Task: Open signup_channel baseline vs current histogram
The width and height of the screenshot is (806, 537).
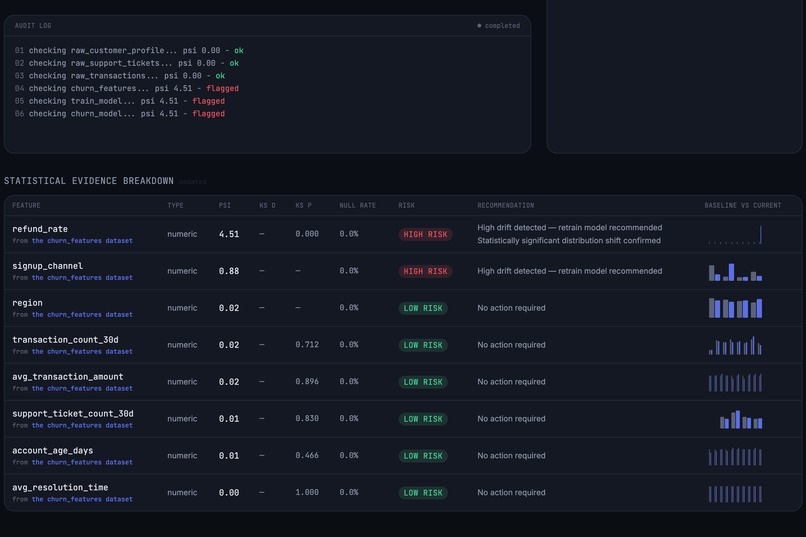Action: [x=735, y=272]
